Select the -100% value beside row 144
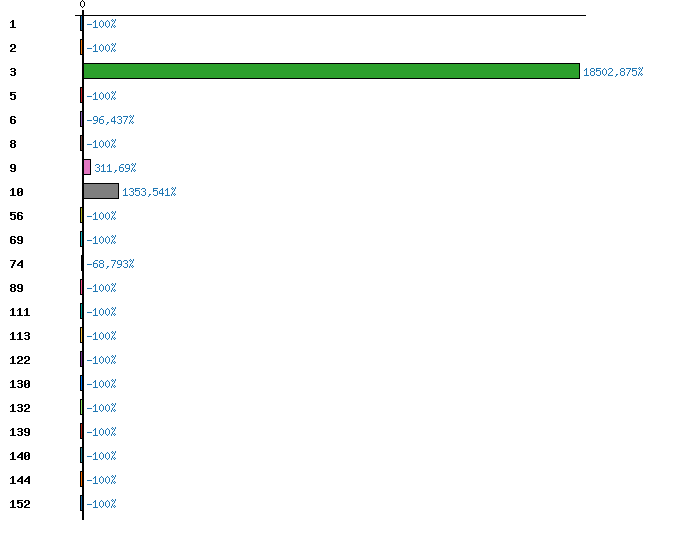The image size is (700, 549). [x=101, y=480]
